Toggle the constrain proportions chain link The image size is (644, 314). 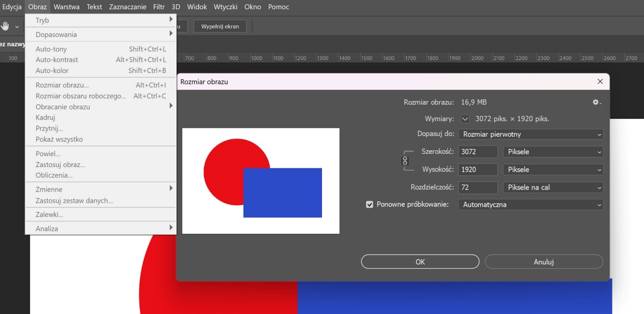coord(405,161)
